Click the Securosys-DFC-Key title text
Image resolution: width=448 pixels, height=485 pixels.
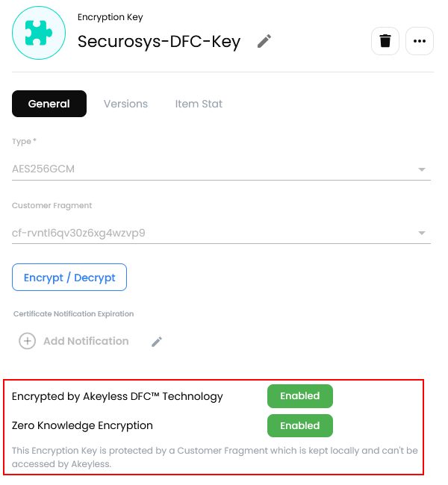click(159, 41)
